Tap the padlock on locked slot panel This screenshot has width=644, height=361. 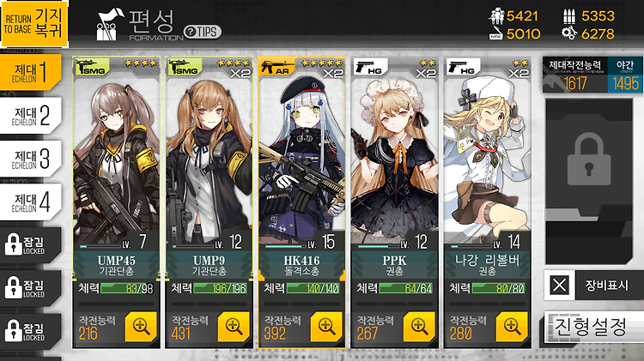point(588,159)
